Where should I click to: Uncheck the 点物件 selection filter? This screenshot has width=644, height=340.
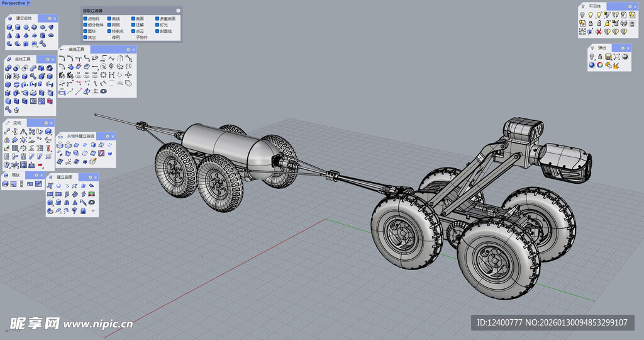(86, 19)
